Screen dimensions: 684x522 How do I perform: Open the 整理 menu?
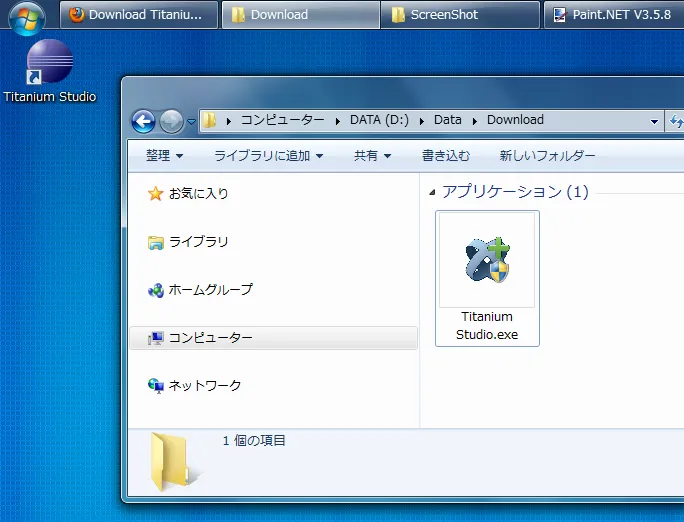click(164, 155)
